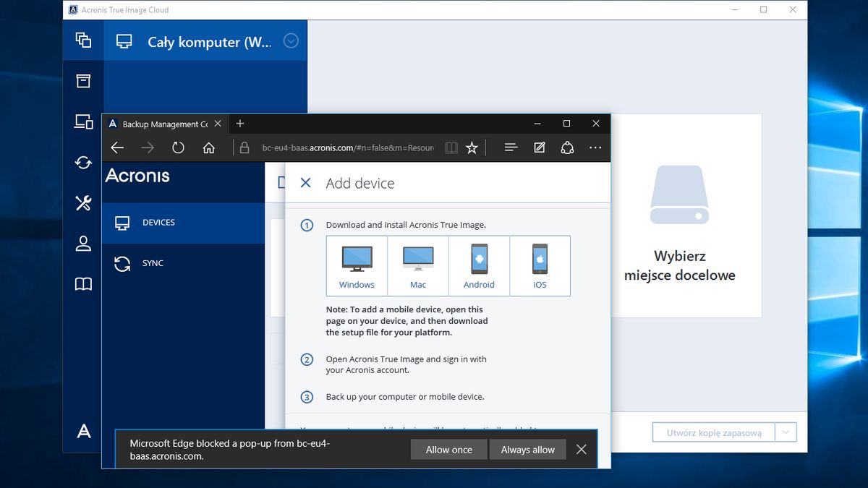Viewport: 868px width, 488px height.
Task: Open Sync icon in True Image sidebar
Action: [83, 163]
